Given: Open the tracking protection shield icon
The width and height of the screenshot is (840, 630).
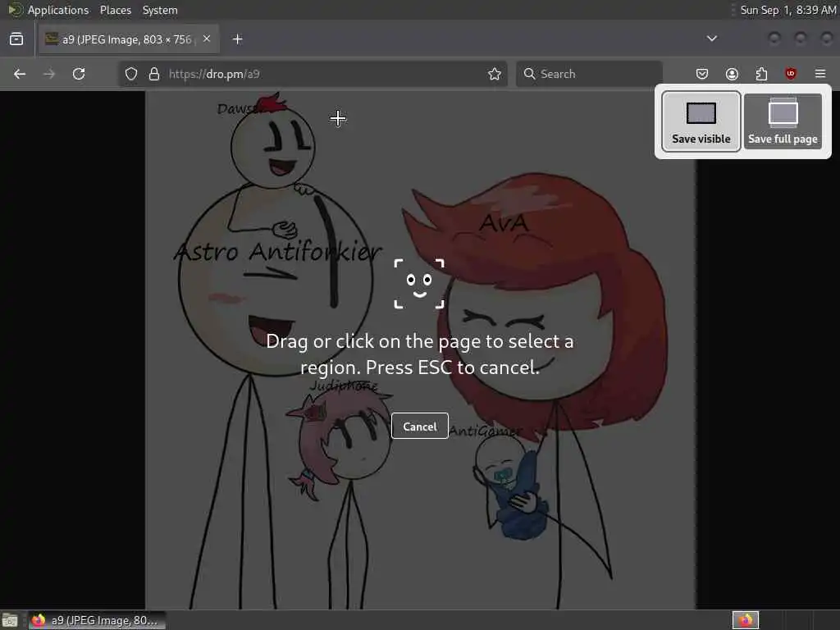Looking at the screenshot, I should click(x=131, y=74).
